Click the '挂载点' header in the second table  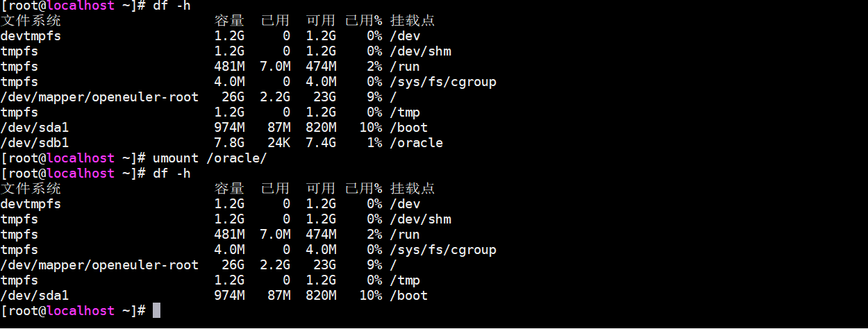(412, 188)
